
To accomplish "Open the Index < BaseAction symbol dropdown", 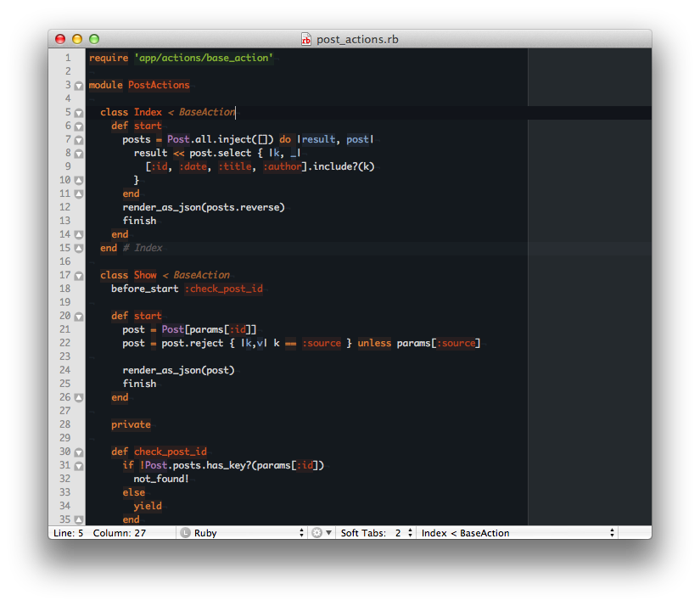I will pyautogui.click(x=518, y=533).
